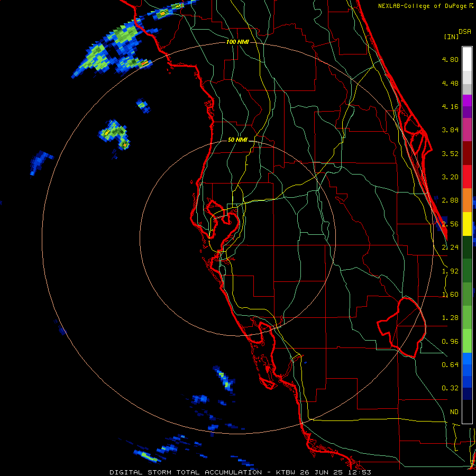
Task: Click the 4.80 legend value
Action: (450, 59)
